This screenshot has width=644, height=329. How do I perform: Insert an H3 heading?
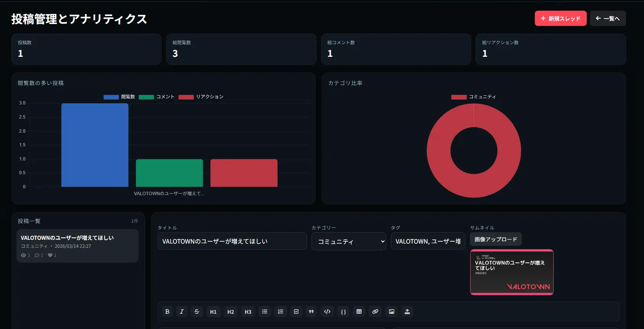click(248, 311)
